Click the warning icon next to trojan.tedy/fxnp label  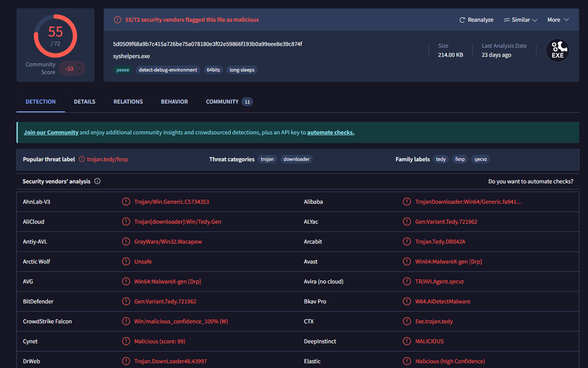click(x=81, y=159)
